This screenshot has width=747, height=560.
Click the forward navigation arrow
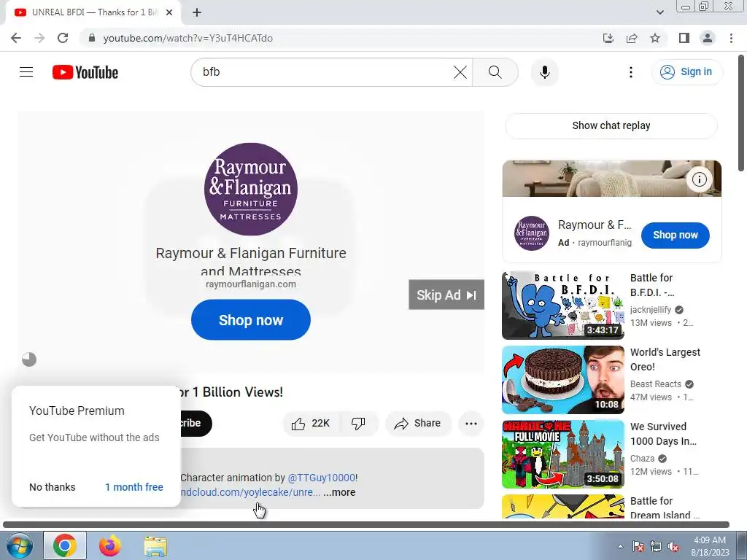pos(39,38)
